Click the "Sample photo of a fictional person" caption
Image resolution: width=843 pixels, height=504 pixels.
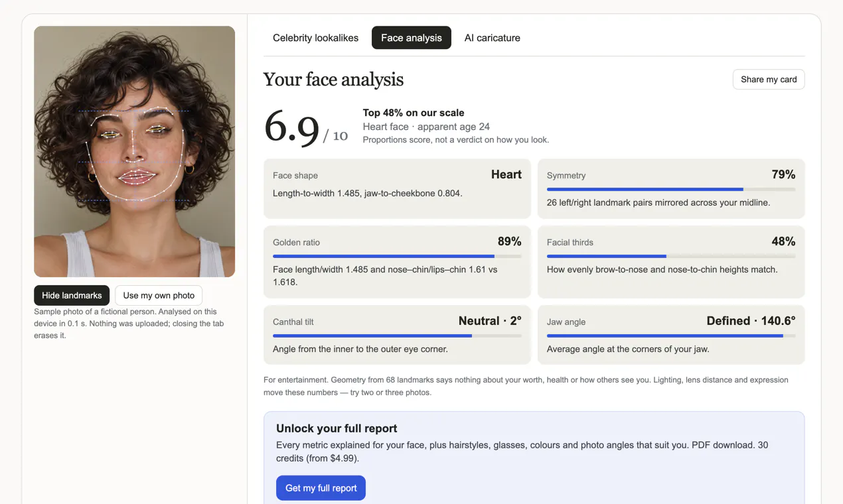129,324
